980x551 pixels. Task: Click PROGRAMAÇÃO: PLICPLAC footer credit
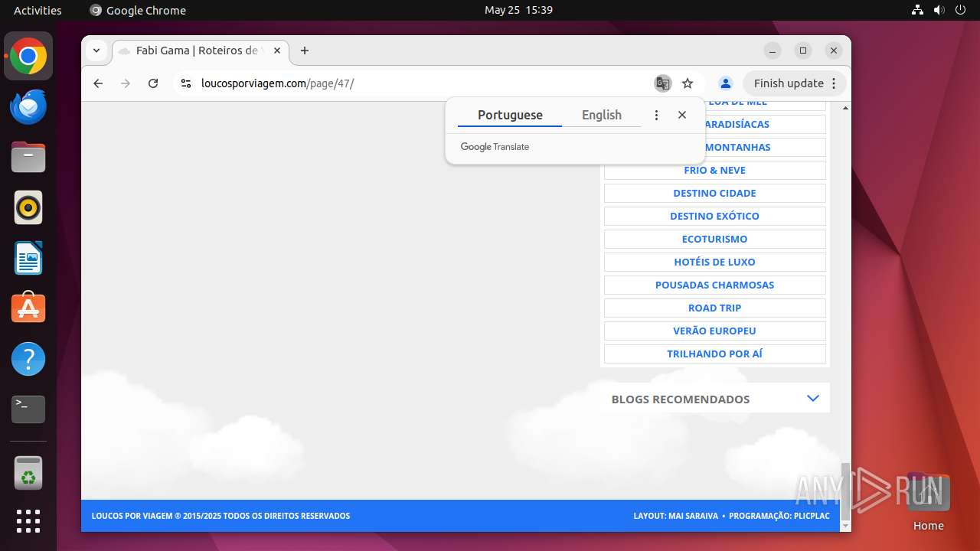(x=779, y=516)
